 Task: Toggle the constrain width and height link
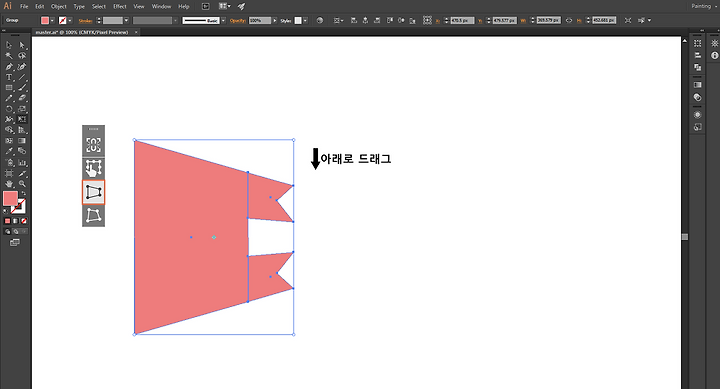[569, 20]
